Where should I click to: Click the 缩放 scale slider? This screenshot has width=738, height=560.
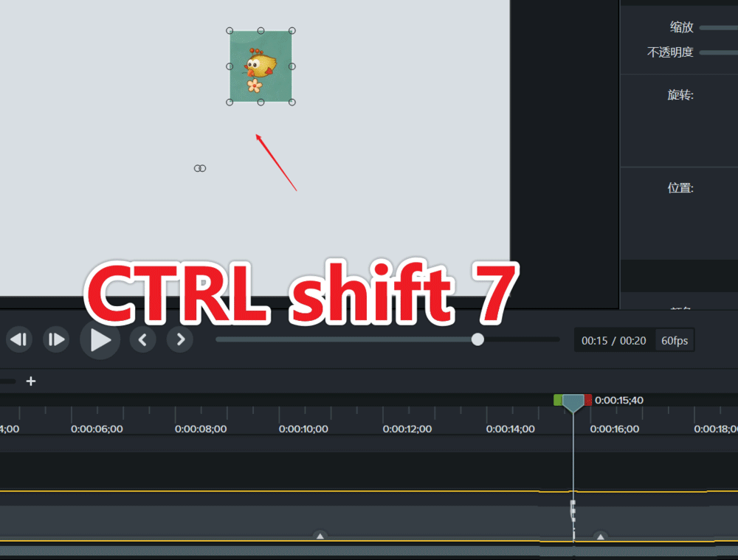click(719, 28)
